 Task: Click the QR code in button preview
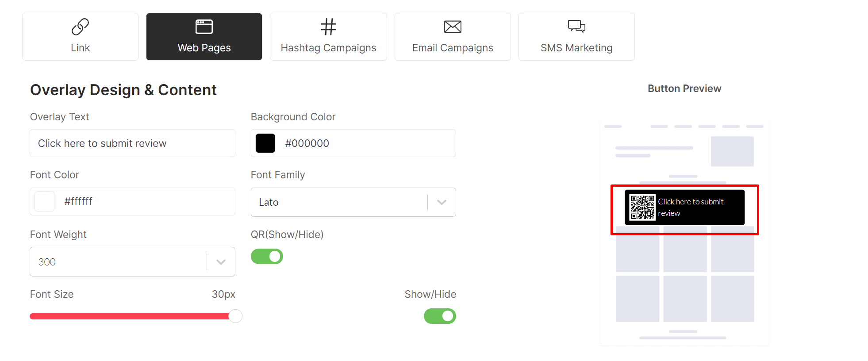click(642, 207)
